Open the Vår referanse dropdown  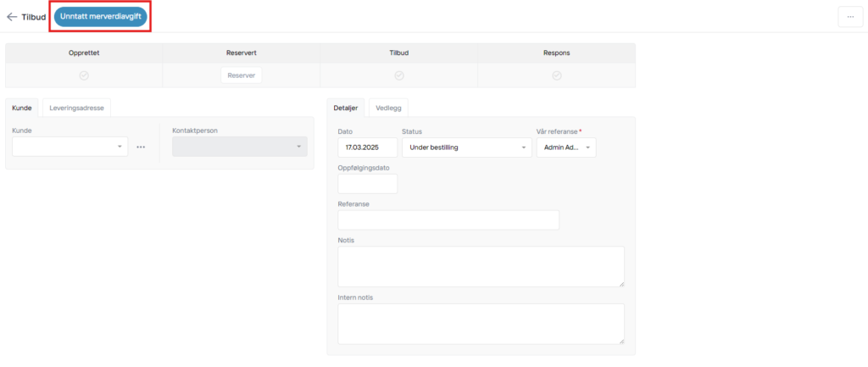566,147
